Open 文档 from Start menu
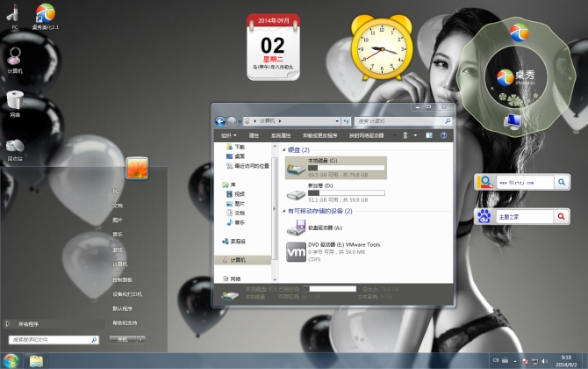 click(x=118, y=206)
